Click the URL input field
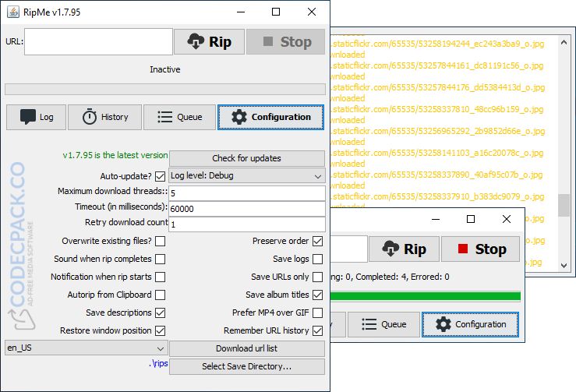 [98, 42]
